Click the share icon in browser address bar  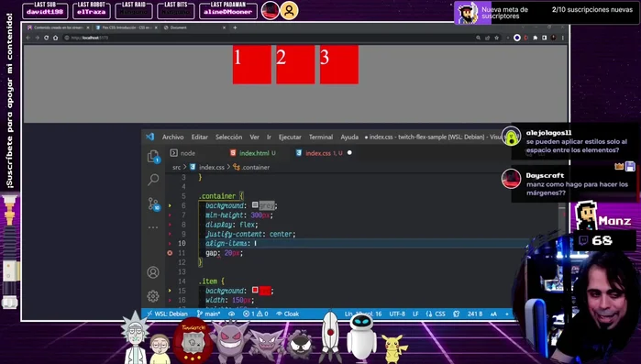click(x=487, y=38)
